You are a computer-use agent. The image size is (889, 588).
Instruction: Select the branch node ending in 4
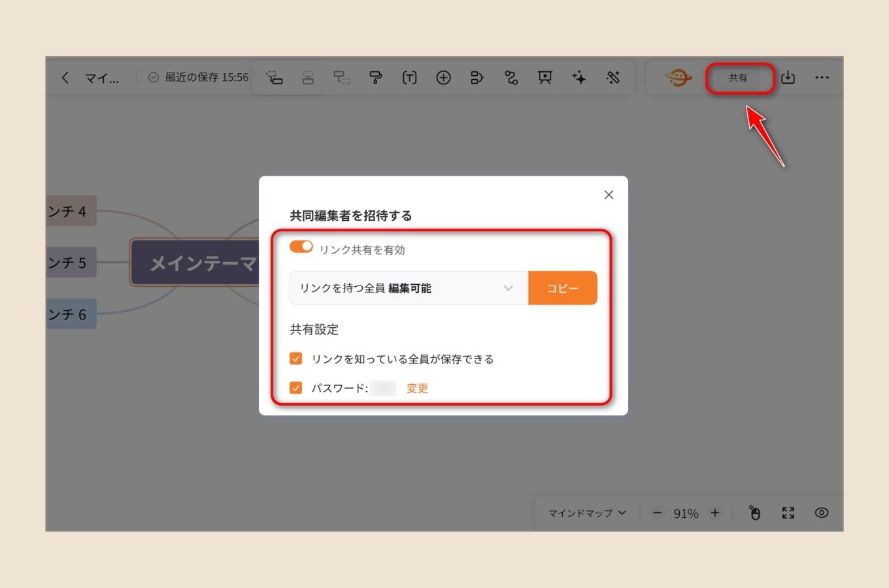click(x=71, y=211)
